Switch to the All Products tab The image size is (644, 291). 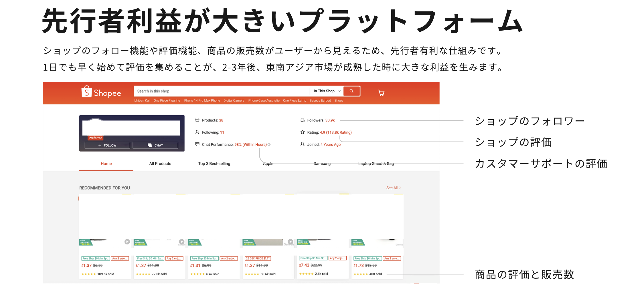click(x=160, y=164)
